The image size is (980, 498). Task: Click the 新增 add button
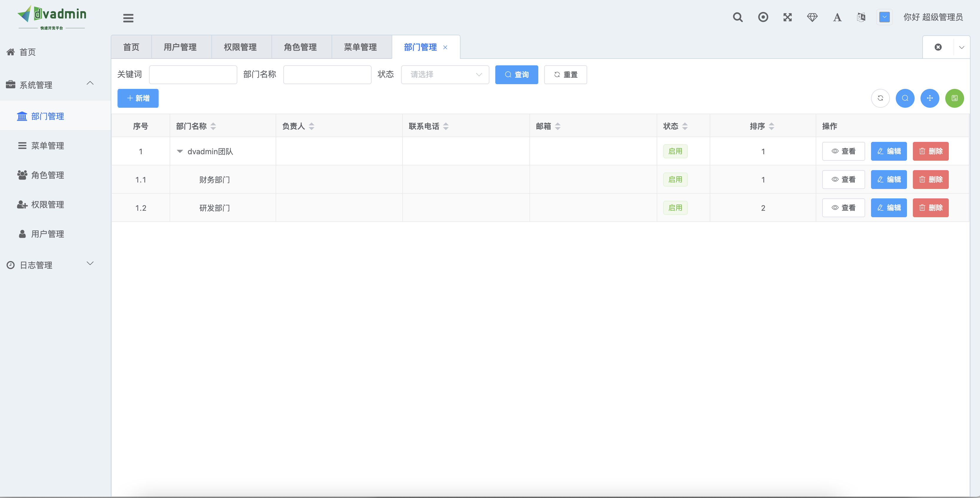point(138,98)
